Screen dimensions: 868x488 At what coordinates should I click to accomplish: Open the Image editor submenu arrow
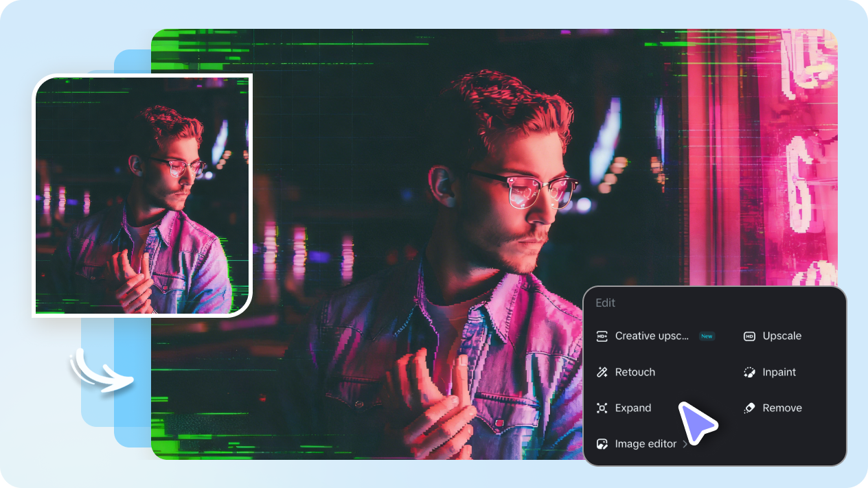(x=685, y=444)
